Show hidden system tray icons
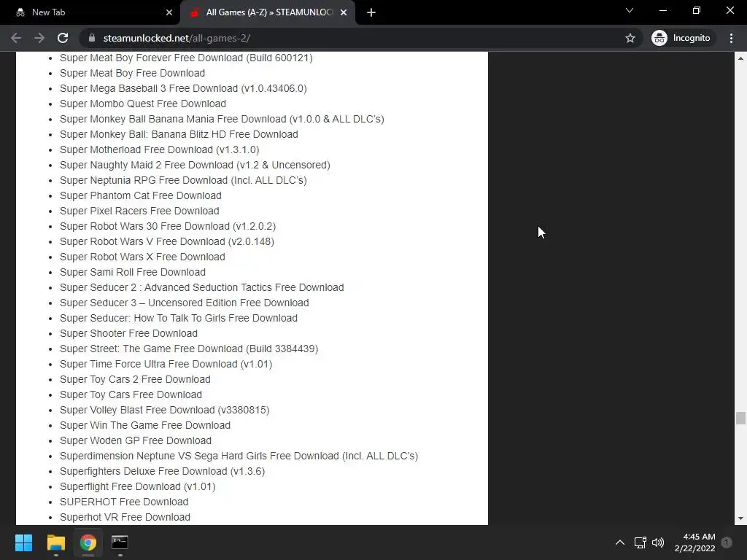This screenshot has width=747, height=560. coord(620,542)
